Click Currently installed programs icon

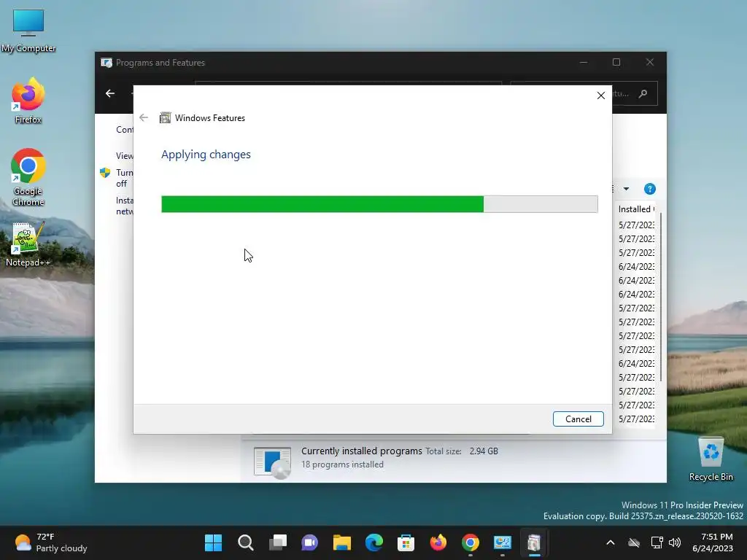(272, 462)
